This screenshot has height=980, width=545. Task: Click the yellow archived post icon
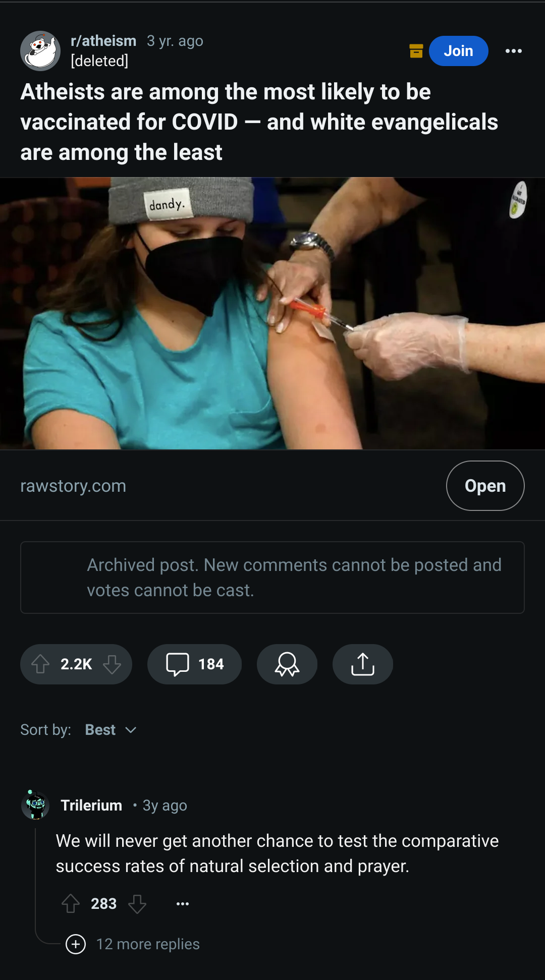[x=416, y=51]
